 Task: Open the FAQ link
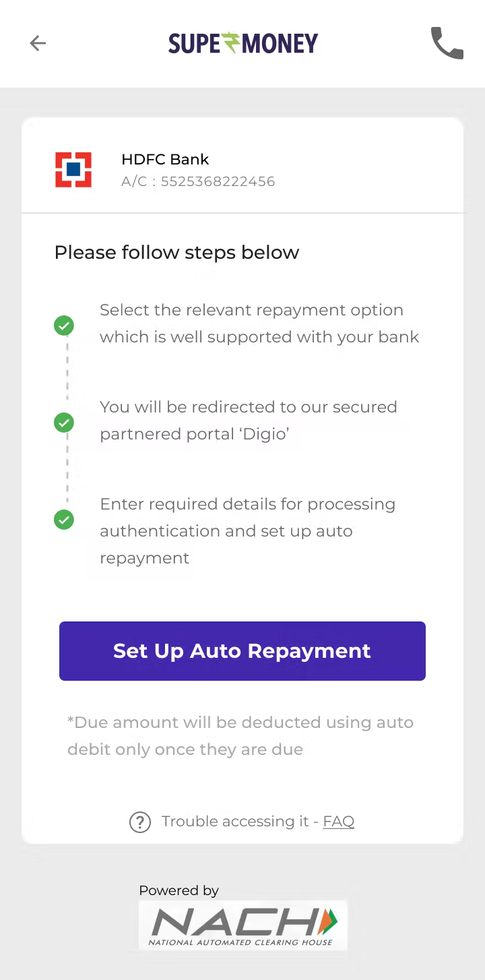click(x=338, y=822)
